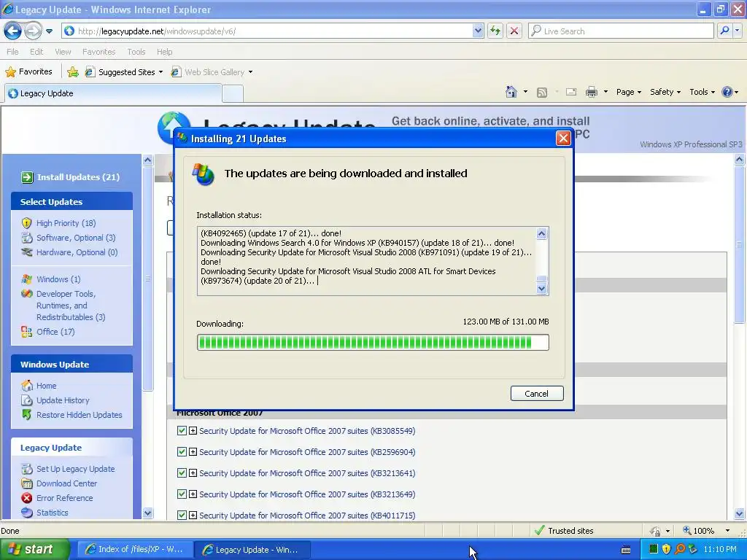This screenshot has width=747, height=560.
Task: Select Software, Optional (3) category
Action: 76,238
